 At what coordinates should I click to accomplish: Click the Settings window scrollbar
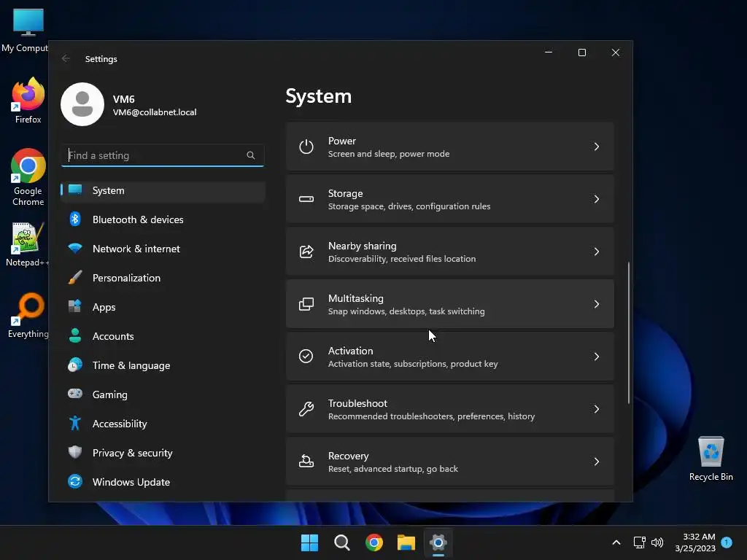pos(628,332)
